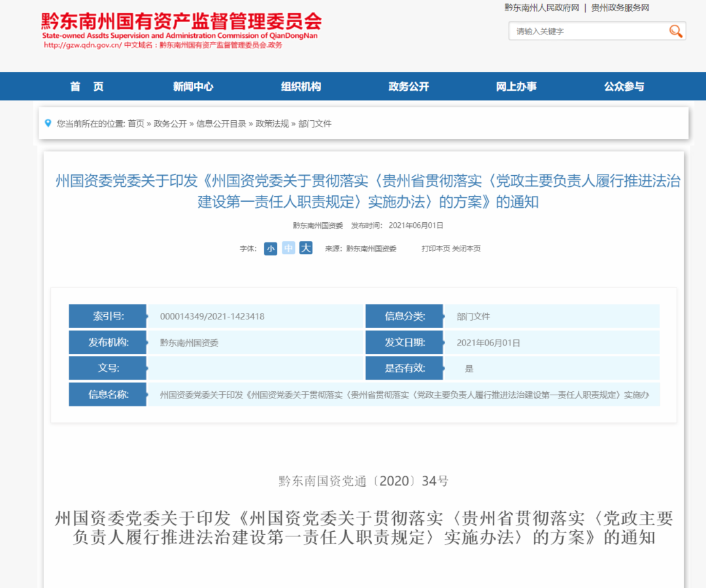Click the 关闭本页 close page link

[466, 249]
